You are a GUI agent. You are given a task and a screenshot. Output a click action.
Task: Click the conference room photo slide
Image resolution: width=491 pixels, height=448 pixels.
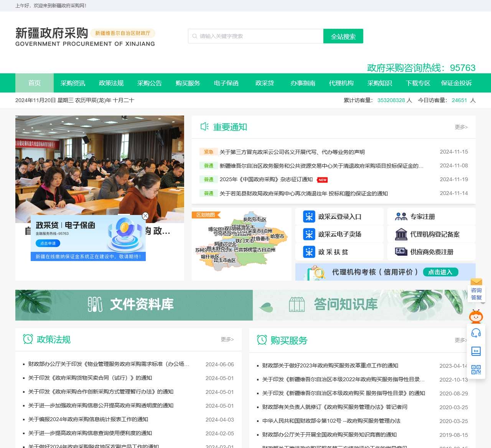(100, 169)
